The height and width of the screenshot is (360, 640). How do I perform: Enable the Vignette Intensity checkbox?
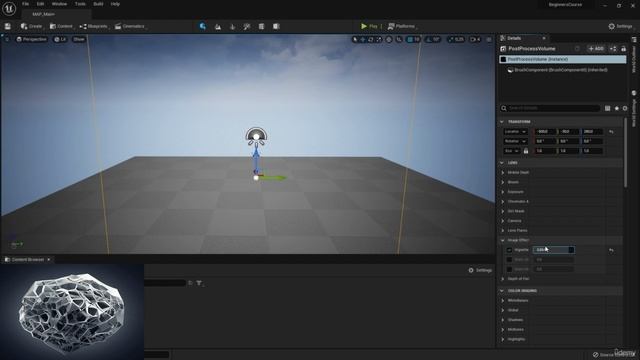[509, 250]
